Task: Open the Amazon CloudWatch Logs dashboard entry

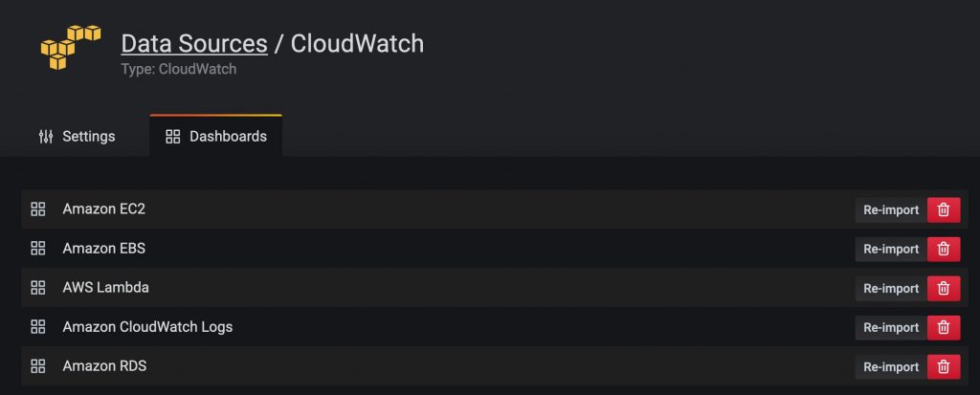Action: click(147, 327)
